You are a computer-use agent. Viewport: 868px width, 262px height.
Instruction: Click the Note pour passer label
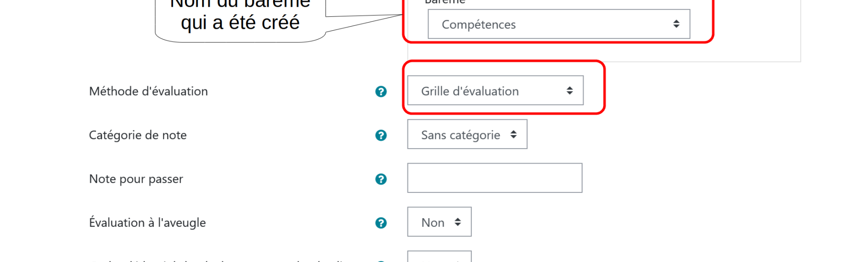pyautogui.click(x=136, y=179)
